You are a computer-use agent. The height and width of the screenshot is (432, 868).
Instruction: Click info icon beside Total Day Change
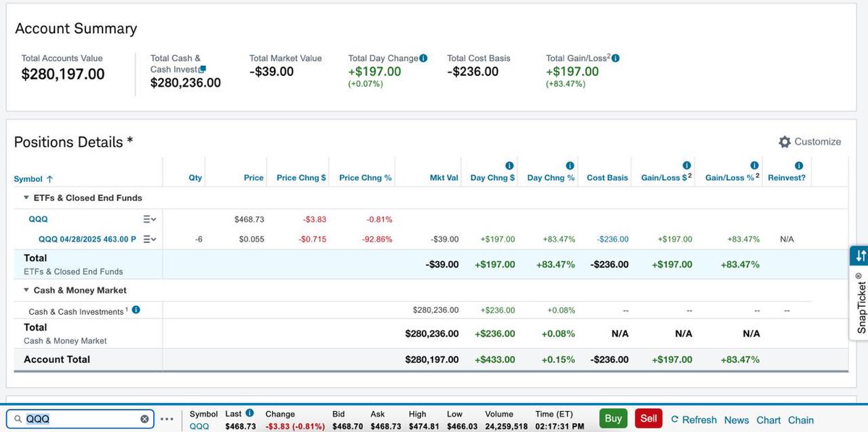point(423,58)
